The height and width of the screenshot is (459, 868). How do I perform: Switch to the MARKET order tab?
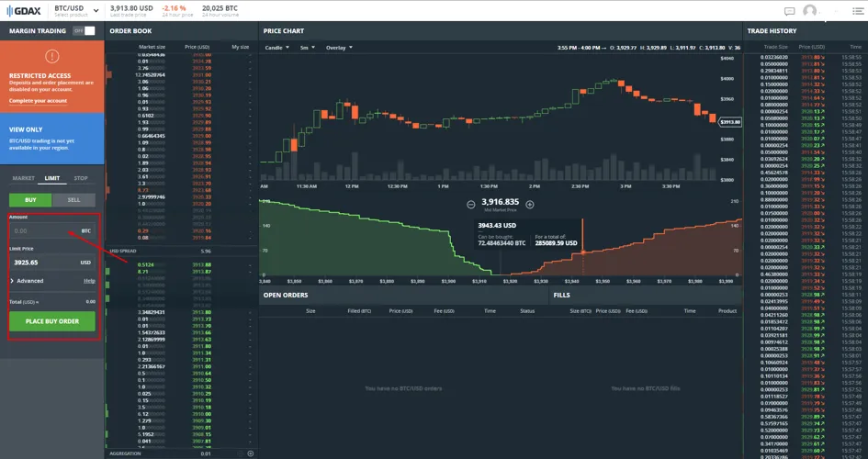coord(23,178)
